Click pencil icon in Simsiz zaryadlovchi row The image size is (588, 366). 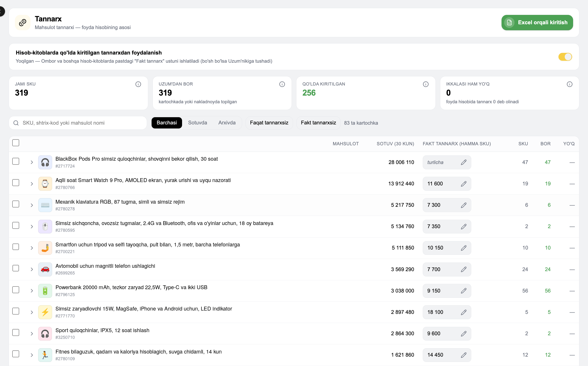coord(464,312)
